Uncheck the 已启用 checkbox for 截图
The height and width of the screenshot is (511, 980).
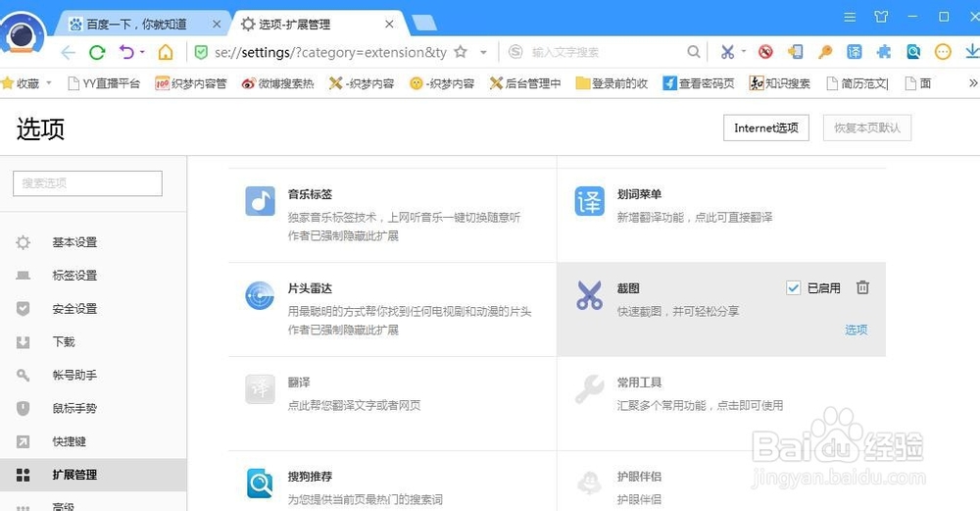click(793, 287)
